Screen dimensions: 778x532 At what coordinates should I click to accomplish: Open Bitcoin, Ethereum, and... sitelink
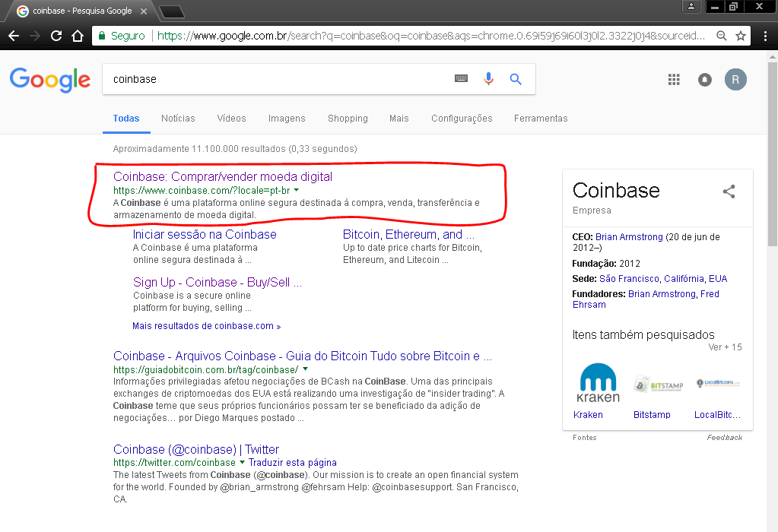(408, 235)
